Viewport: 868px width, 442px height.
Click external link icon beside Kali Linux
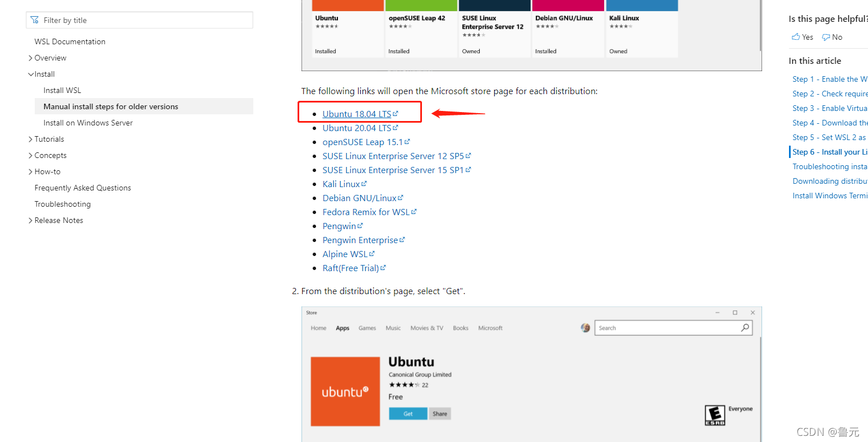click(x=364, y=183)
